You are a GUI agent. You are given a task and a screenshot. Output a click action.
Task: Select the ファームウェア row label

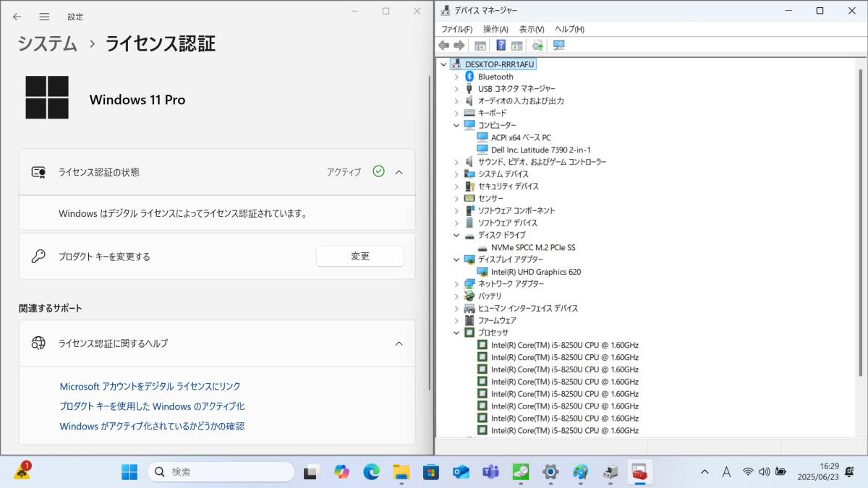tap(497, 320)
